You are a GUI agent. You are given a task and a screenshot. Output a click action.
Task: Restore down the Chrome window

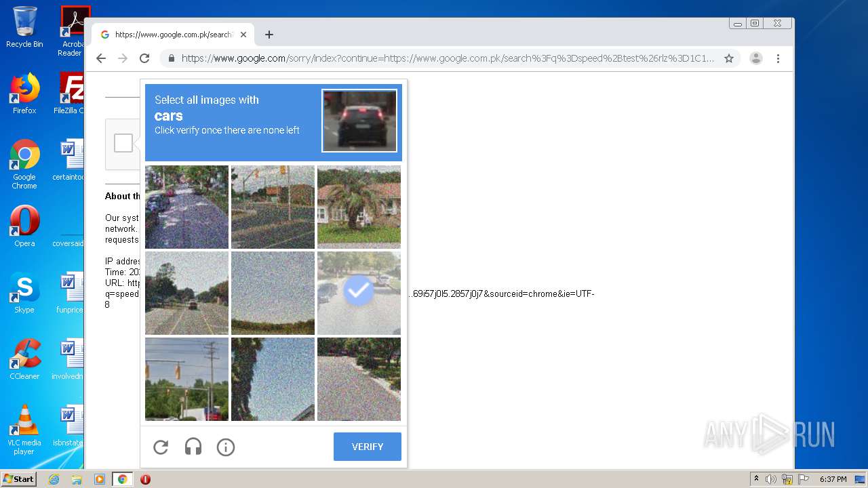coord(755,23)
